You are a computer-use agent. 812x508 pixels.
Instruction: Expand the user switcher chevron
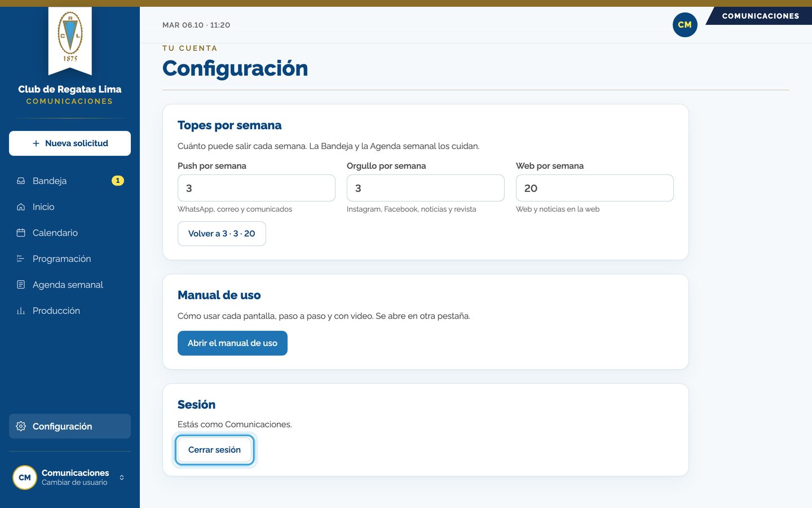(122, 478)
